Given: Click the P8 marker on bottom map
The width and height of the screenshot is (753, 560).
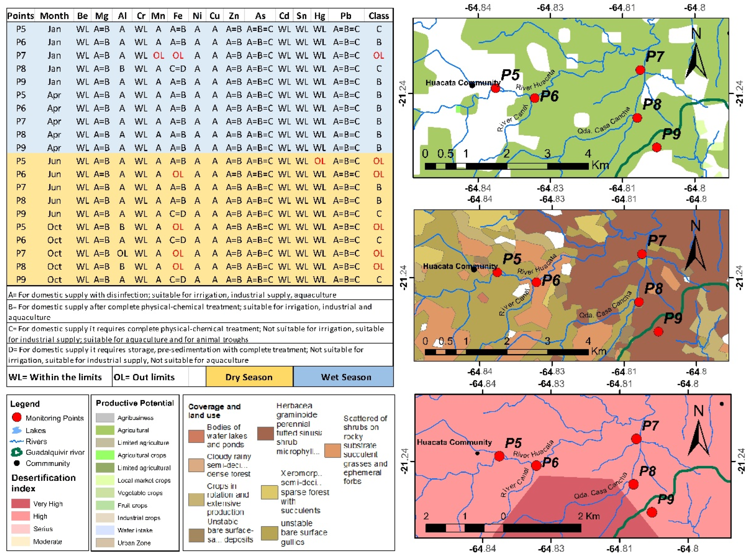Looking at the screenshot, I should (x=633, y=484).
